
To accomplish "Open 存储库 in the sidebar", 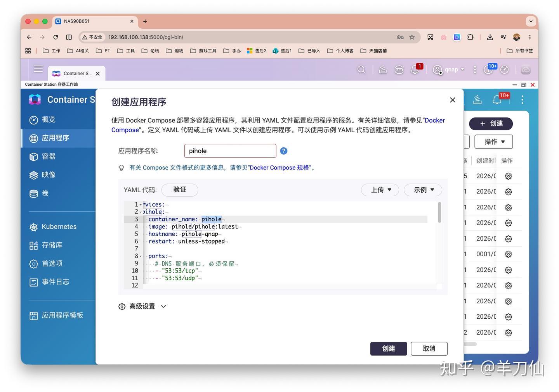I will pos(59,245).
